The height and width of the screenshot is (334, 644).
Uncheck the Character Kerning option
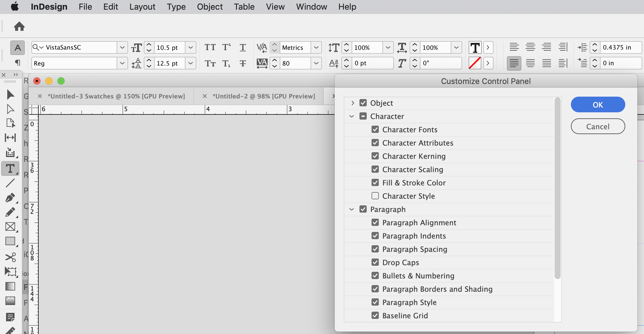tap(375, 156)
